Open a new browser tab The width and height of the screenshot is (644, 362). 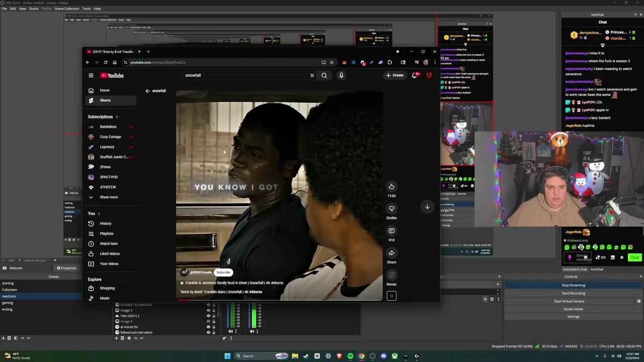pyautogui.click(x=148, y=51)
